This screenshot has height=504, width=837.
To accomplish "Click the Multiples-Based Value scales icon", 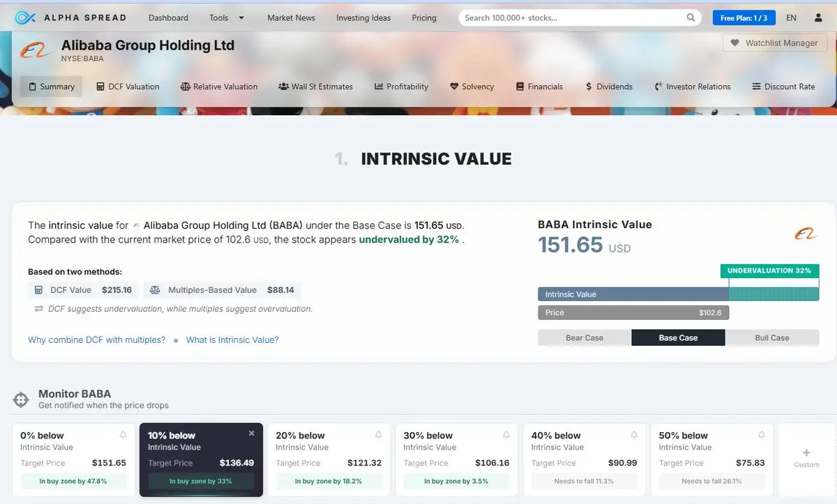I will tap(155, 290).
